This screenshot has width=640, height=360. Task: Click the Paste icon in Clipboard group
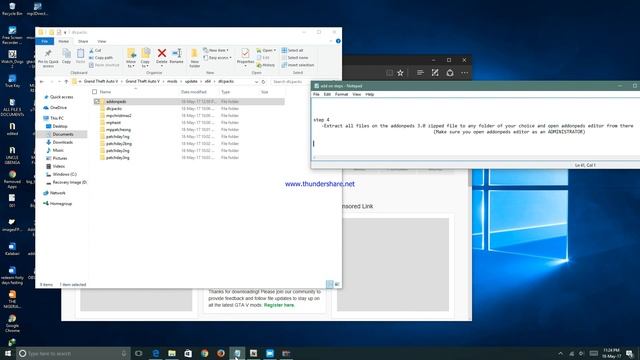80,56
